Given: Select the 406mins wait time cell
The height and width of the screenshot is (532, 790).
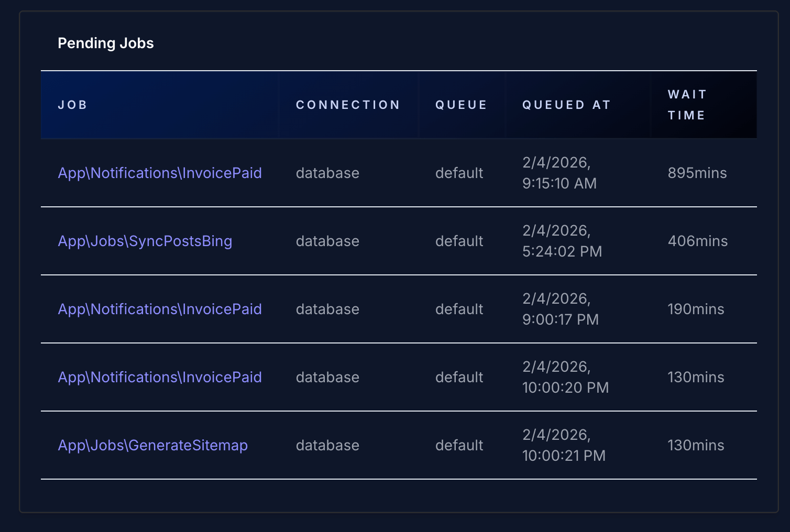Looking at the screenshot, I should pyautogui.click(x=697, y=241).
